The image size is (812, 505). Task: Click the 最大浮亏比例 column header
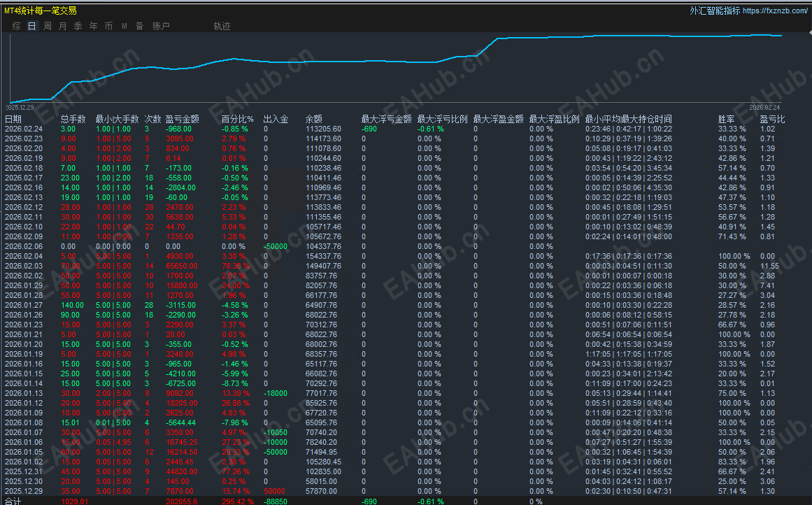(x=442, y=119)
